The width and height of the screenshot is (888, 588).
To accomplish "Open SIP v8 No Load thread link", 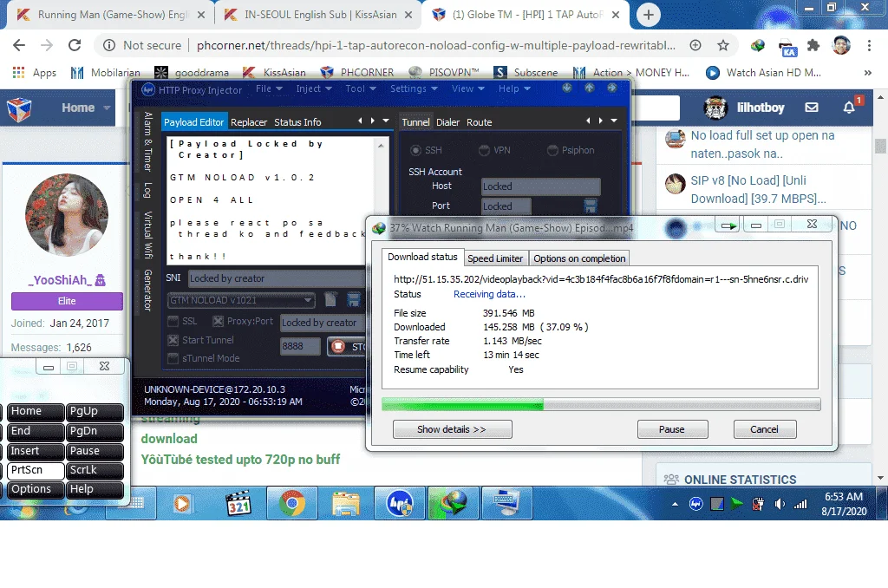I will (758, 189).
